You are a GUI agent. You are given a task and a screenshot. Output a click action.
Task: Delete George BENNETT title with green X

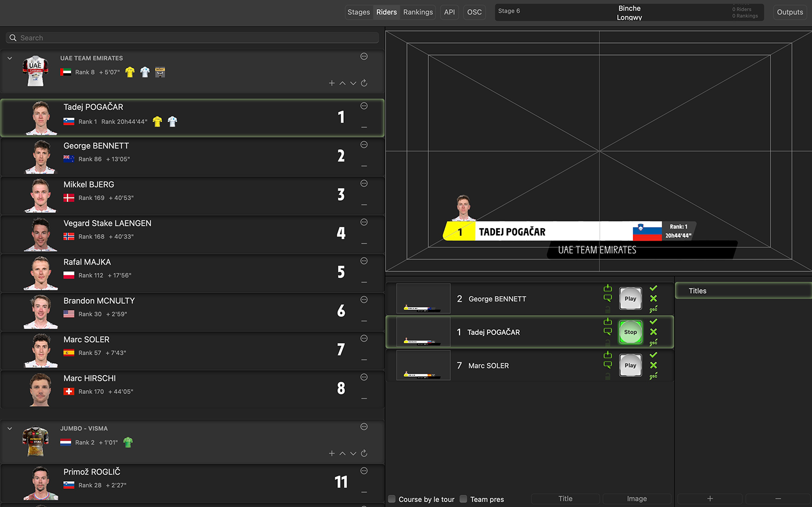[653, 299]
